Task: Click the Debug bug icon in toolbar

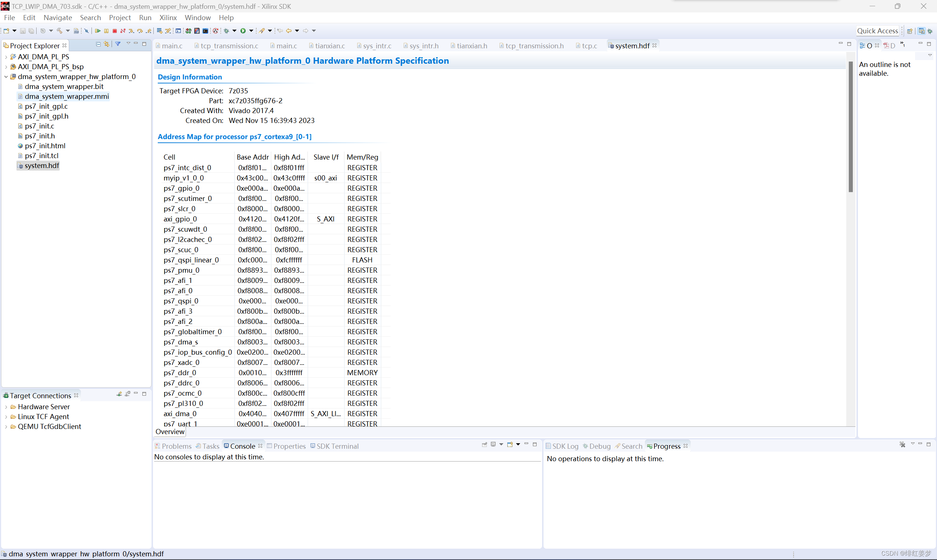Action: click(227, 31)
